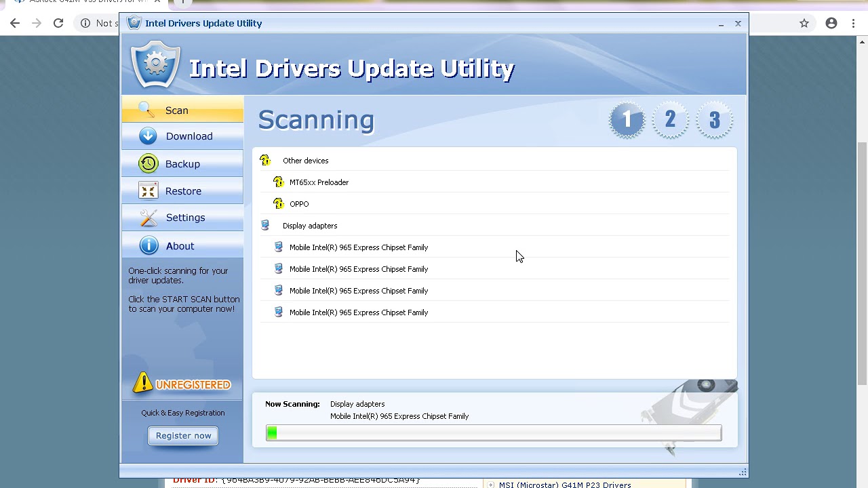Viewport: 868px width, 488px height.
Task: Open the Settings section in sidebar
Action: (182, 218)
